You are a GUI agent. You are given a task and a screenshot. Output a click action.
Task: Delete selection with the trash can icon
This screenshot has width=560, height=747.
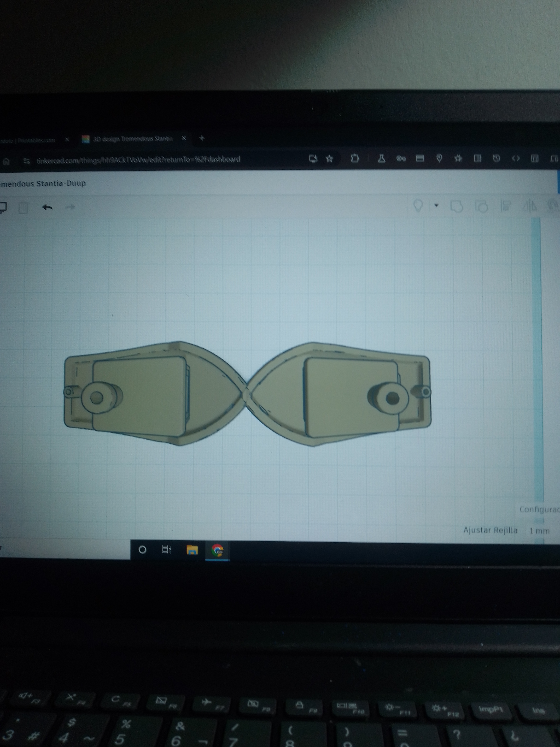(x=23, y=207)
